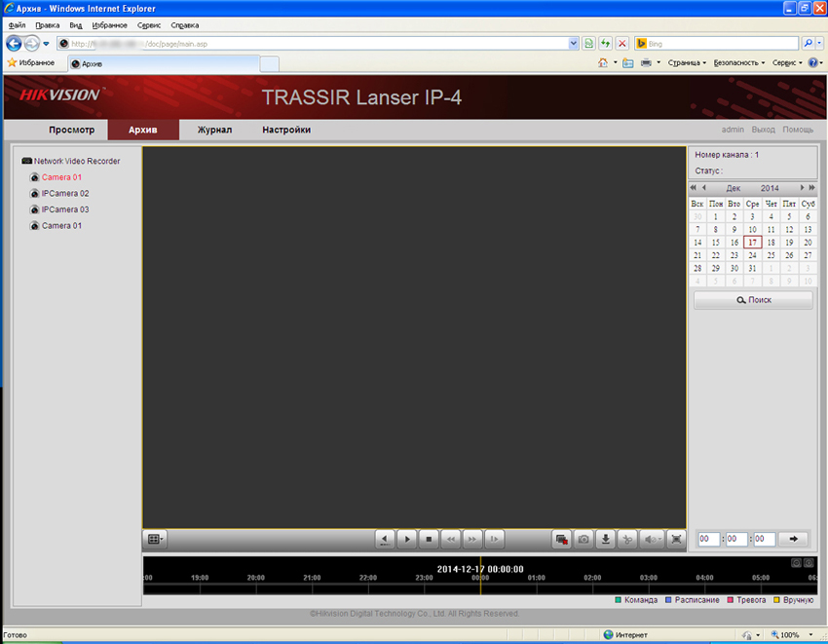
Task: Search recordings with Поиск button
Action: pos(754,299)
